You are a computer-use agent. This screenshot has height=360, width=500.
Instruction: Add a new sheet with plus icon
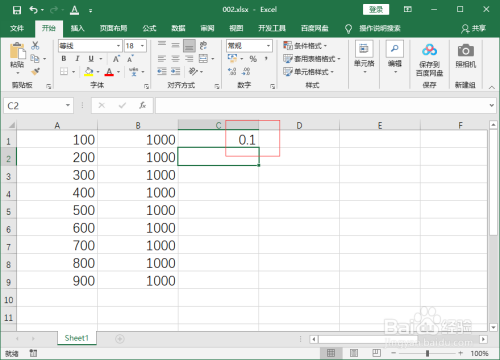tap(120, 339)
